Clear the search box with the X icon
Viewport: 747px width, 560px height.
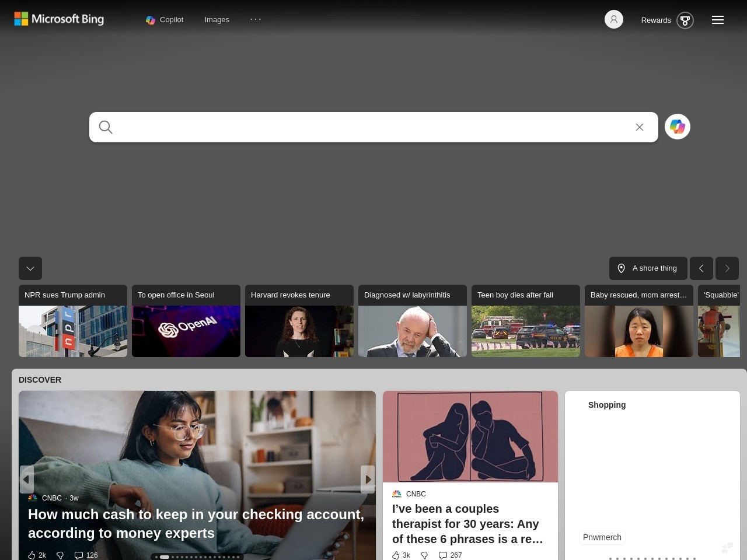(639, 127)
